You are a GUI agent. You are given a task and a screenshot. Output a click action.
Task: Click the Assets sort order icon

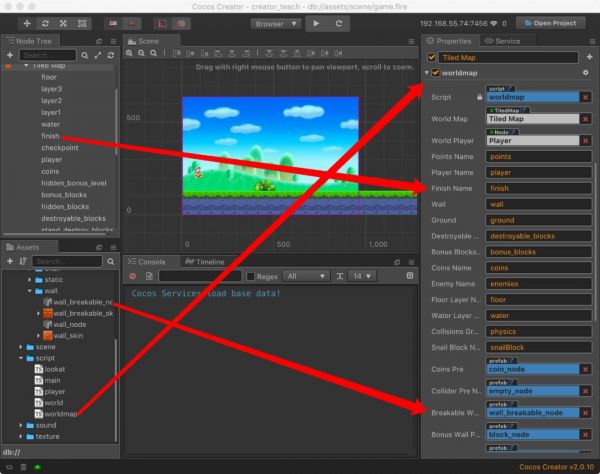23,261
